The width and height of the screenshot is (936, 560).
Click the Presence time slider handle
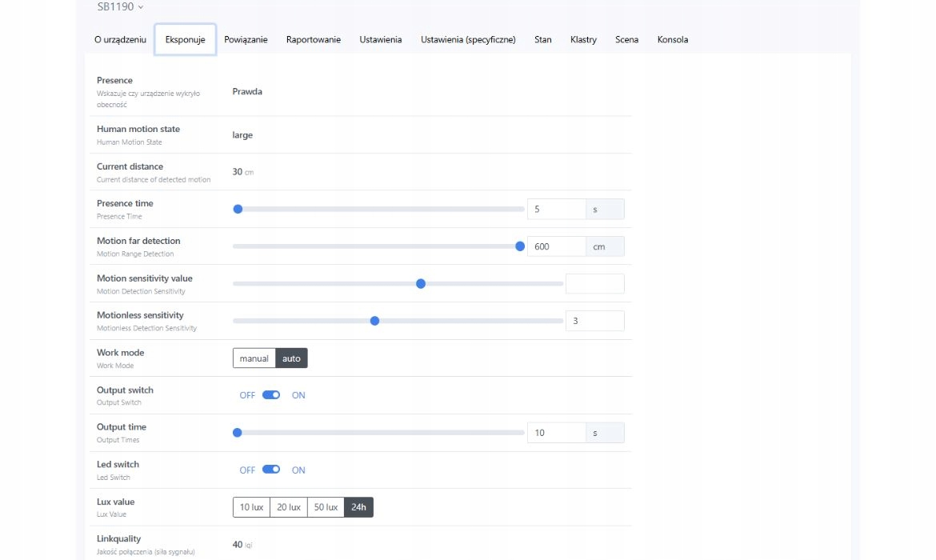238,210
